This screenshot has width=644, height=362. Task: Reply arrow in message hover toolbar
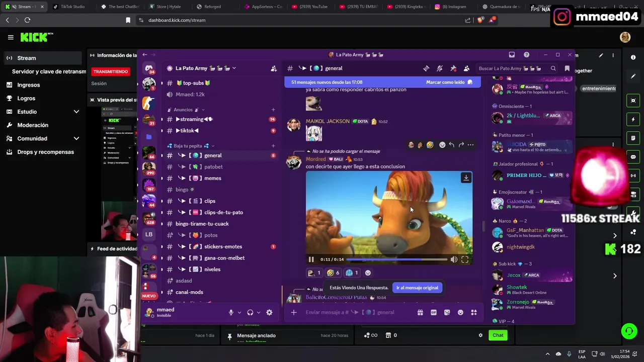click(x=451, y=145)
